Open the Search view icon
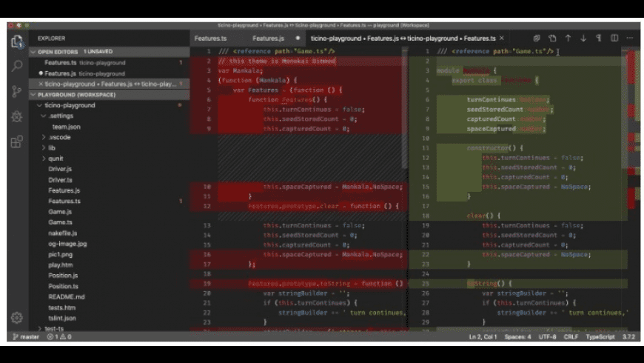Image resolution: width=644 pixels, height=363 pixels. tap(16, 66)
